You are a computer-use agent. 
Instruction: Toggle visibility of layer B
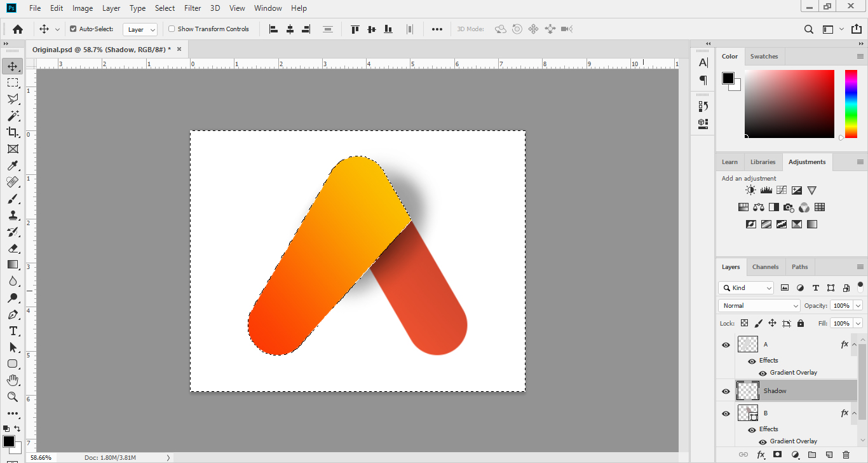[726, 413]
